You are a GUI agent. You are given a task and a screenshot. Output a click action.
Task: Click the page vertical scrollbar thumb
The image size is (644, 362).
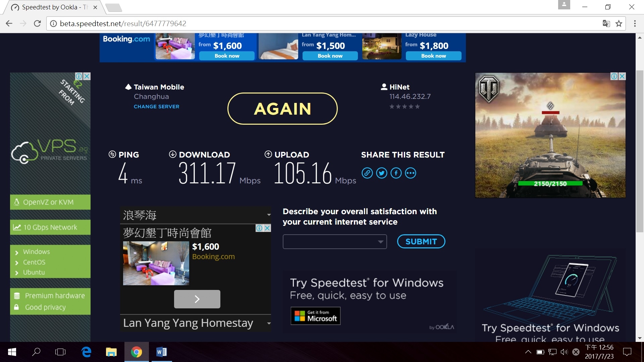pyautogui.click(x=640, y=151)
